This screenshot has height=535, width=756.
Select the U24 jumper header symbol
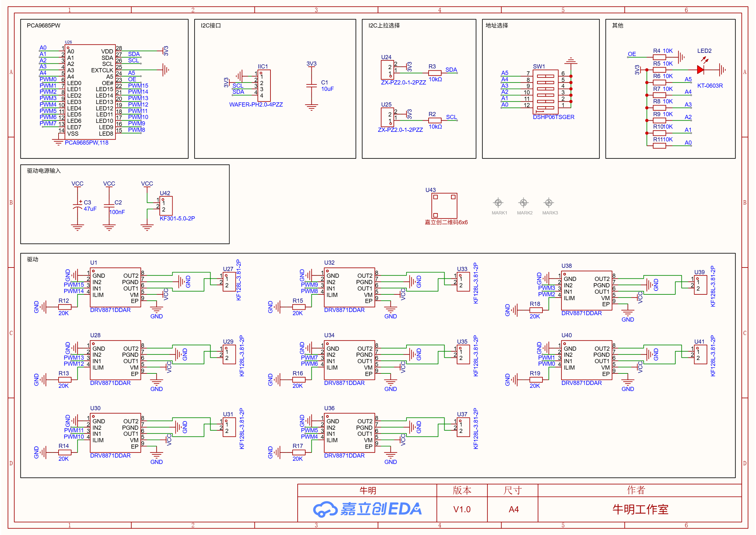click(x=387, y=70)
